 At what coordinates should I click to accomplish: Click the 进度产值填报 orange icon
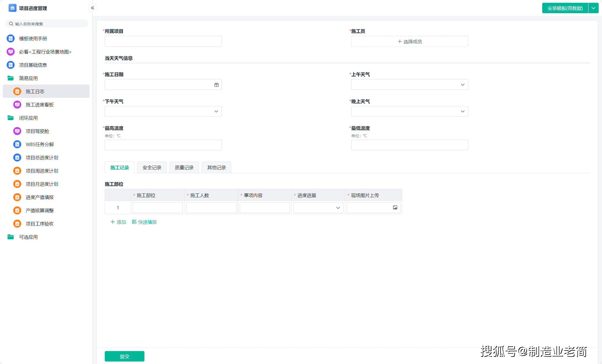[x=17, y=197]
